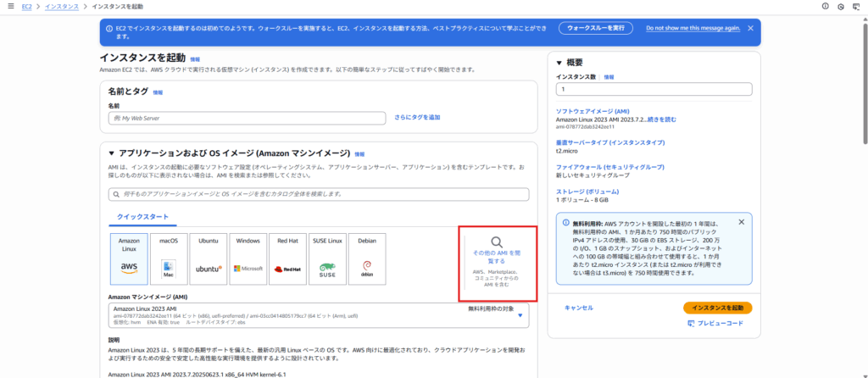
Task: Click Do not show me this message again
Action: pyautogui.click(x=693, y=28)
